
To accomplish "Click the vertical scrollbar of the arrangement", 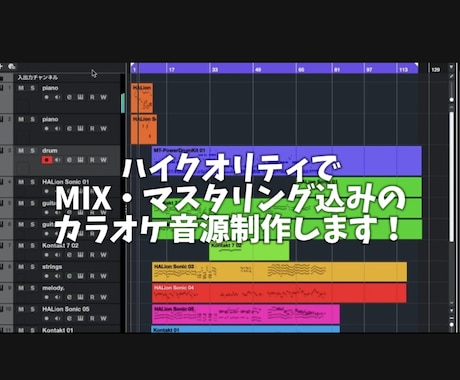I will pyautogui.click(x=452, y=177).
